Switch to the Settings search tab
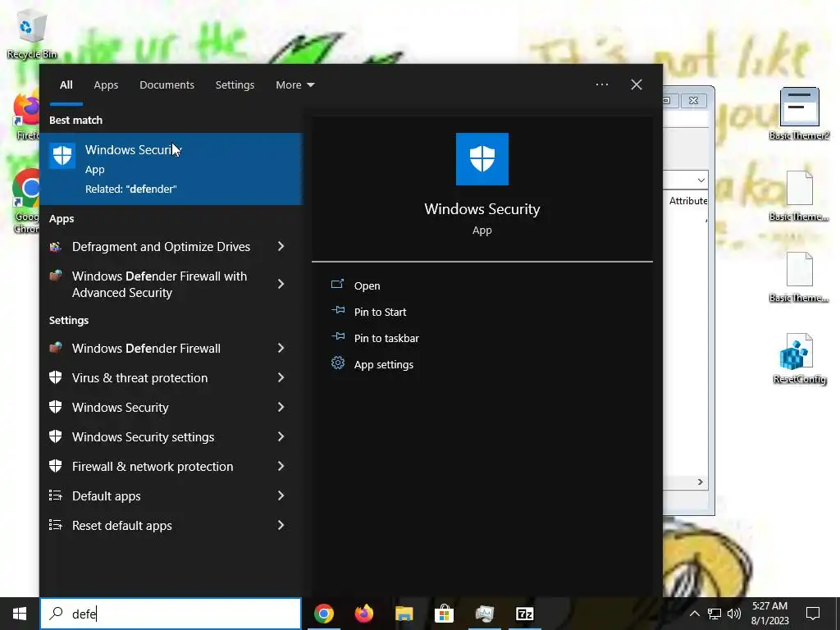This screenshot has height=630, width=840. pos(235,84)
